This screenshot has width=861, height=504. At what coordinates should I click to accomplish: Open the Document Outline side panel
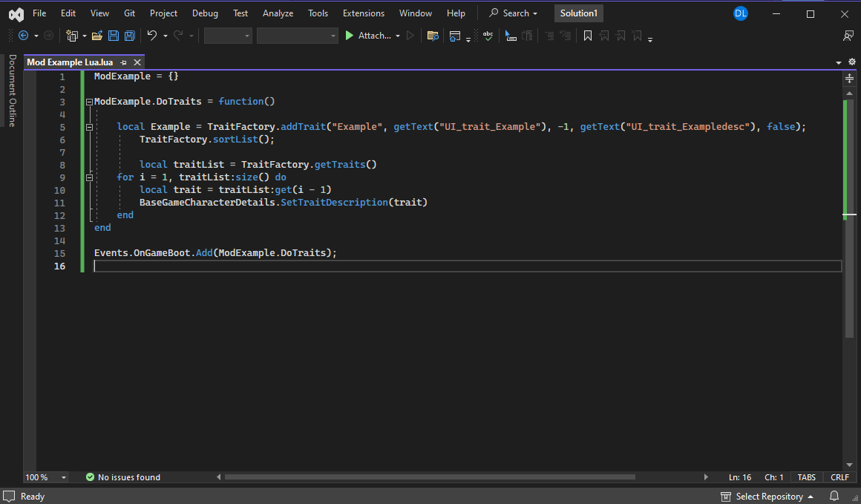click(x=12, y=91)
